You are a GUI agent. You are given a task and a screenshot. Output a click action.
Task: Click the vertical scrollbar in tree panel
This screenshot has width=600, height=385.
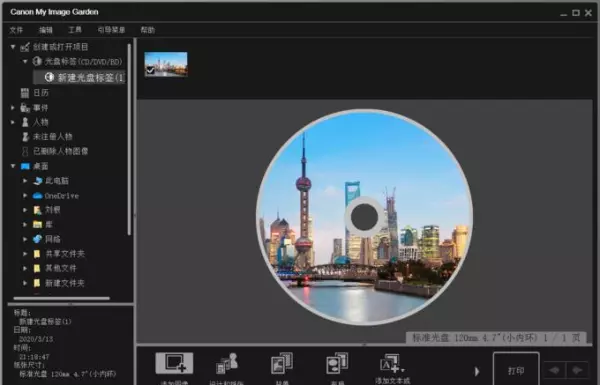(x=129, y=139)
